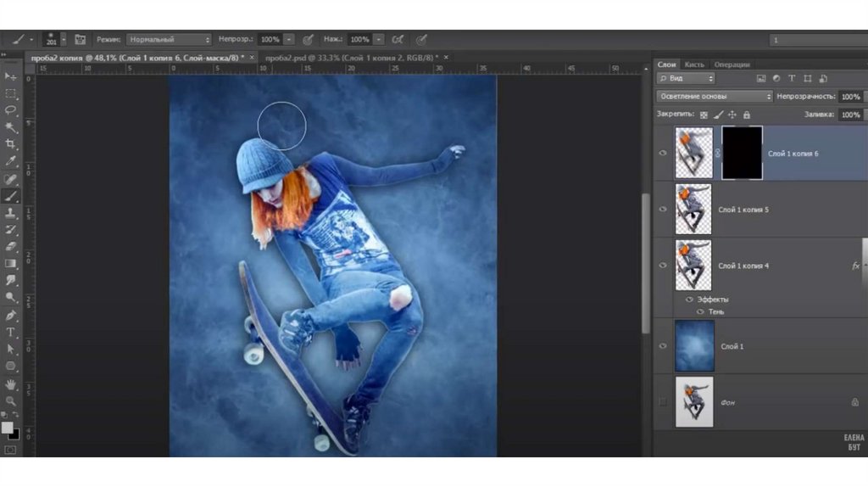868x487 pixels.
Task: Hide layer Слой 1 копия 6
Action: 663,154
